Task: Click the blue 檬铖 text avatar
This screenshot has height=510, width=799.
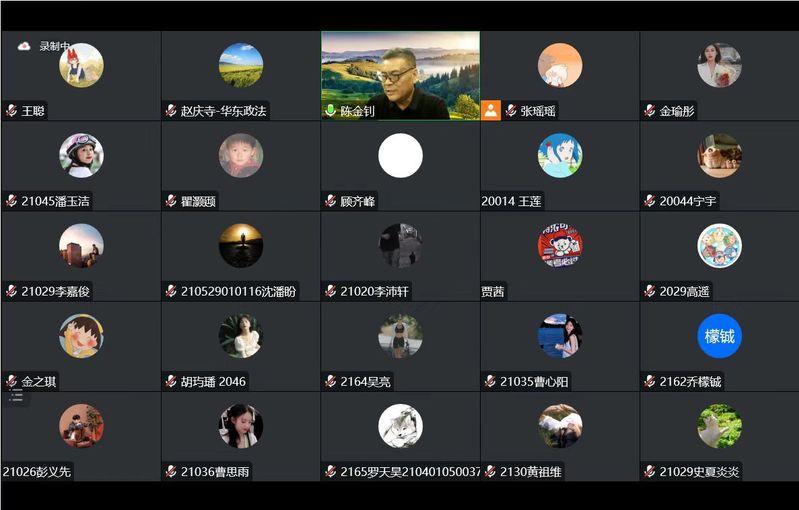Action: click(x=720, y=336)
